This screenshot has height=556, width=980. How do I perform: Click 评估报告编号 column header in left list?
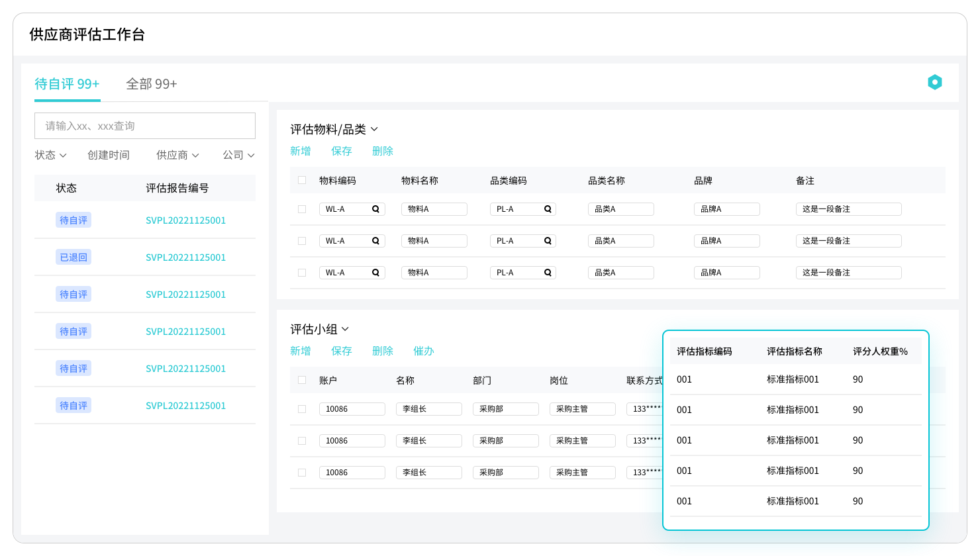click(177, 188)
